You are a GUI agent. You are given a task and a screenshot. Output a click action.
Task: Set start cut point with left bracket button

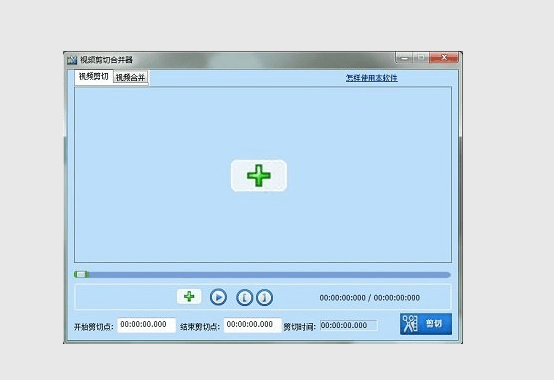coord(244,297)
